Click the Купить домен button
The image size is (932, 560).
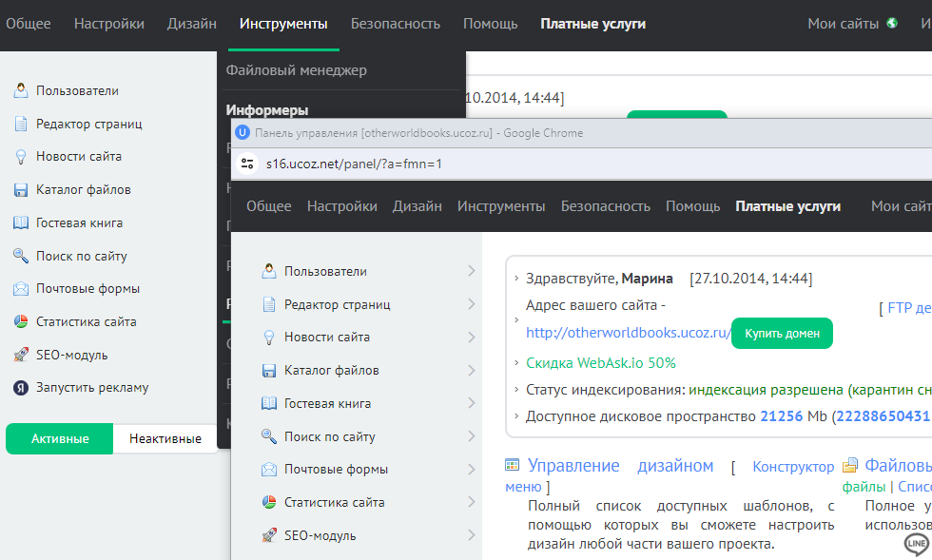[x=782, y=334]
